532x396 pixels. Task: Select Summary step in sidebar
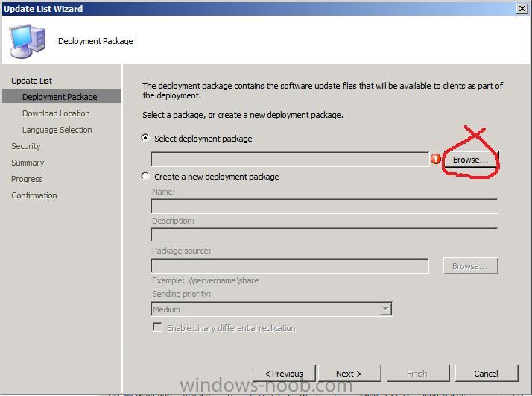tap(28, 163)
